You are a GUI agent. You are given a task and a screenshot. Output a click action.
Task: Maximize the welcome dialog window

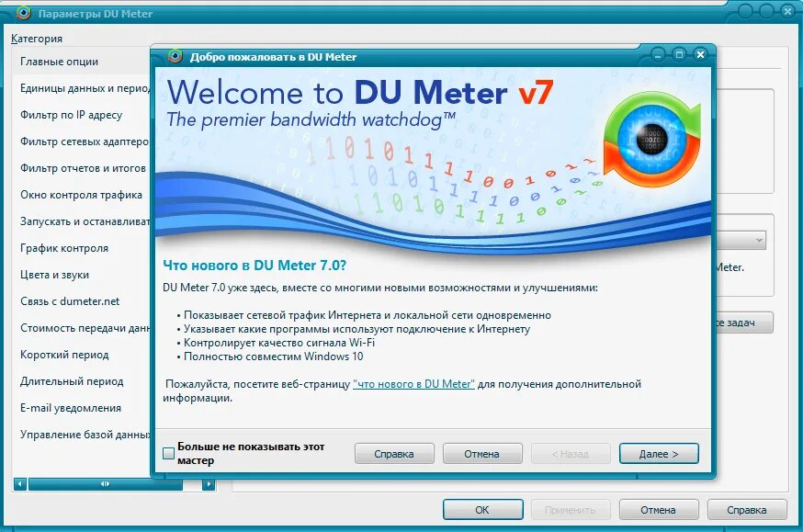(x=679, y=54)
